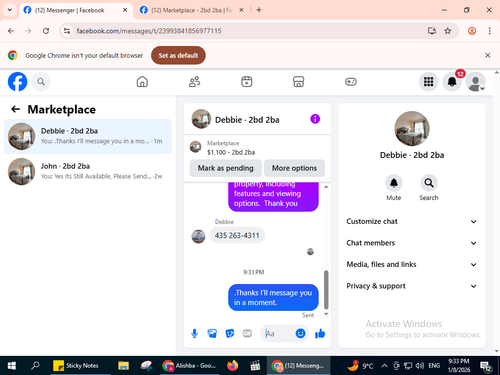Click phone number 435 263-4311 message

tap(237, 236)
